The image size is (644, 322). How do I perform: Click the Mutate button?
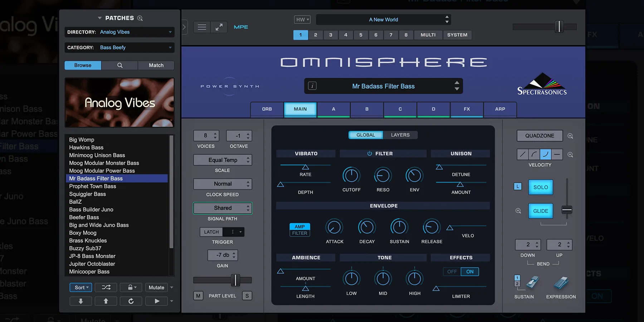(x=156, y=287)
